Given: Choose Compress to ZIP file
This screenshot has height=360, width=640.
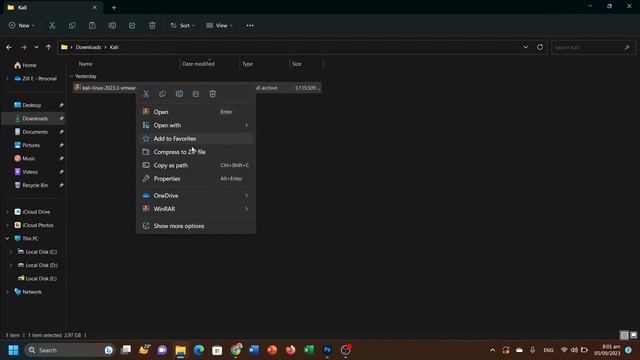Looking at the screenshot, I should (x=196, y=152).
